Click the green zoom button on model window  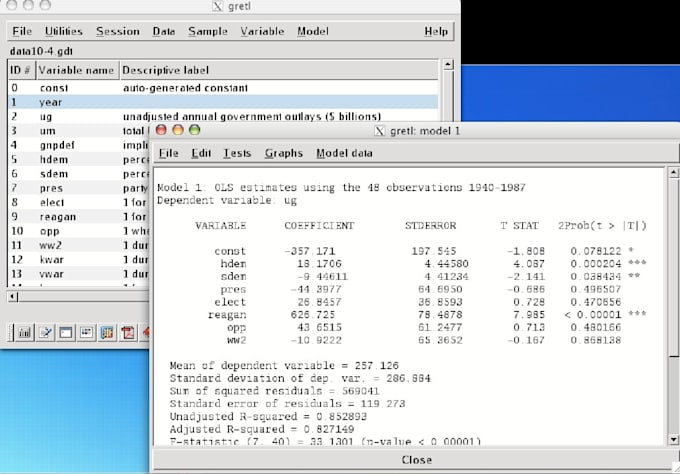[x=195, y=130]
